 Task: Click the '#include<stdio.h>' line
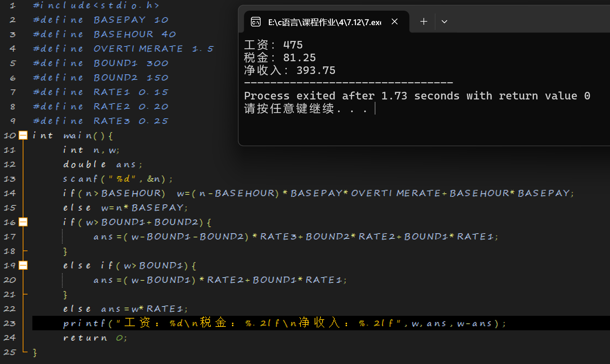[96, 6]
